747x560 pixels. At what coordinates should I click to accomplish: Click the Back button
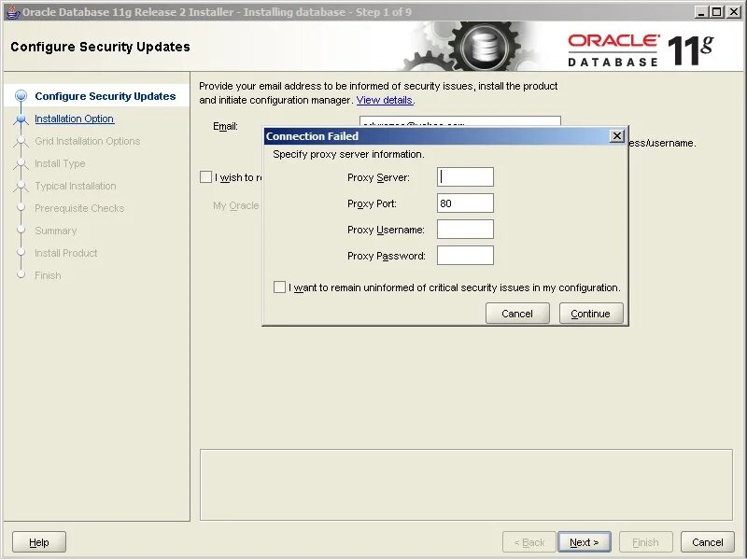[529, 542]
